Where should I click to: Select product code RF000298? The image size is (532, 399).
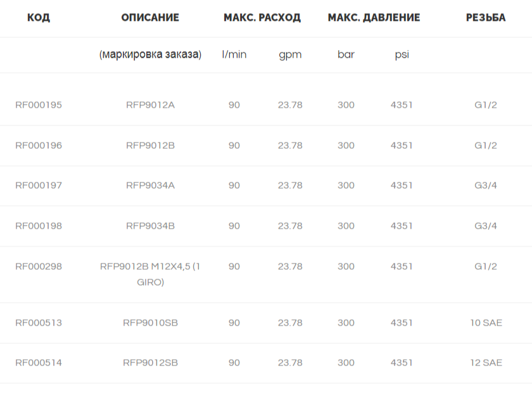39,267
